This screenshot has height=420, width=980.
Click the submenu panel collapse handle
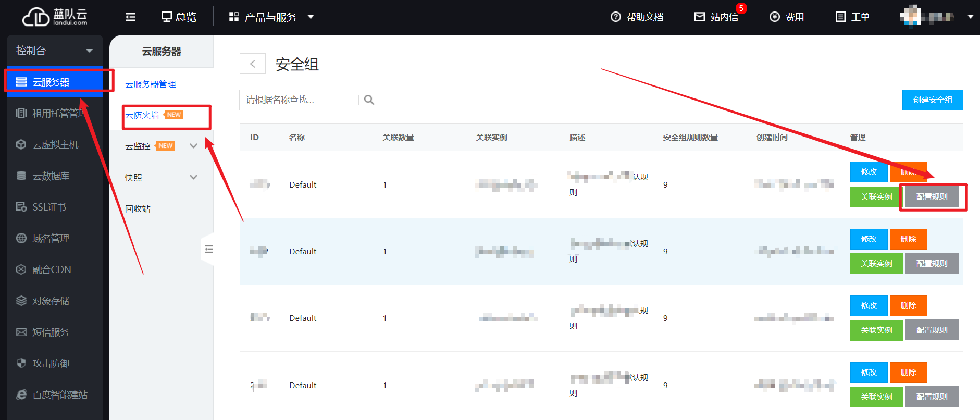[x=208, y=249]
